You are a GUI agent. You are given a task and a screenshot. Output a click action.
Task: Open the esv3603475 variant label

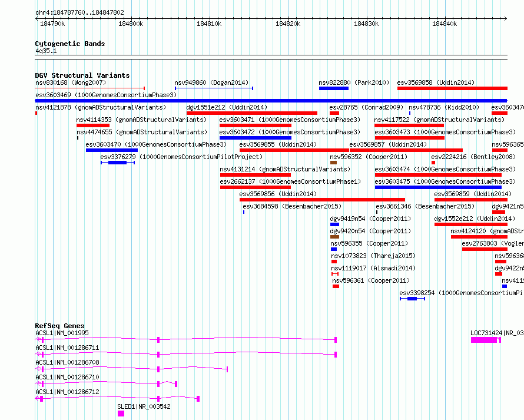click(x=445, y=181)
